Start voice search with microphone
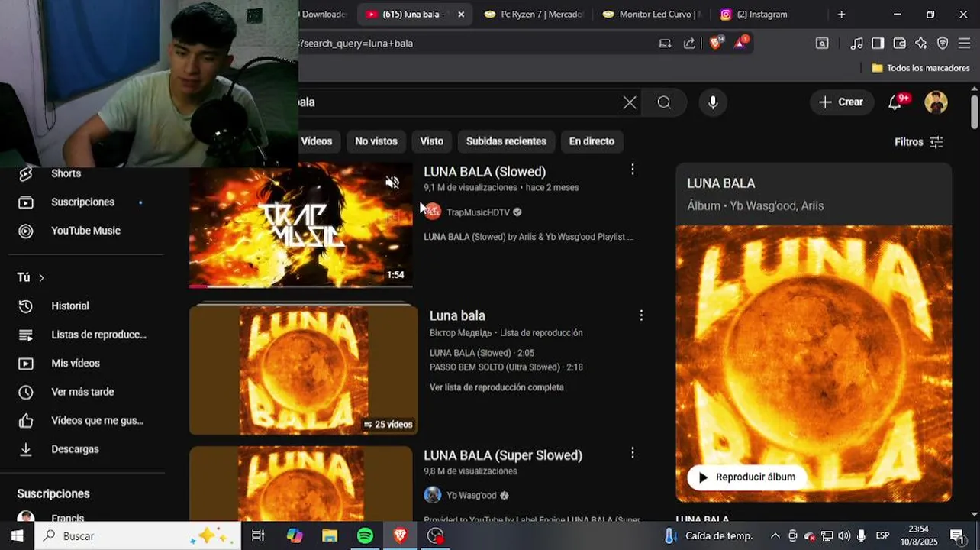This screenshot has width=980, height=550. 713,102
